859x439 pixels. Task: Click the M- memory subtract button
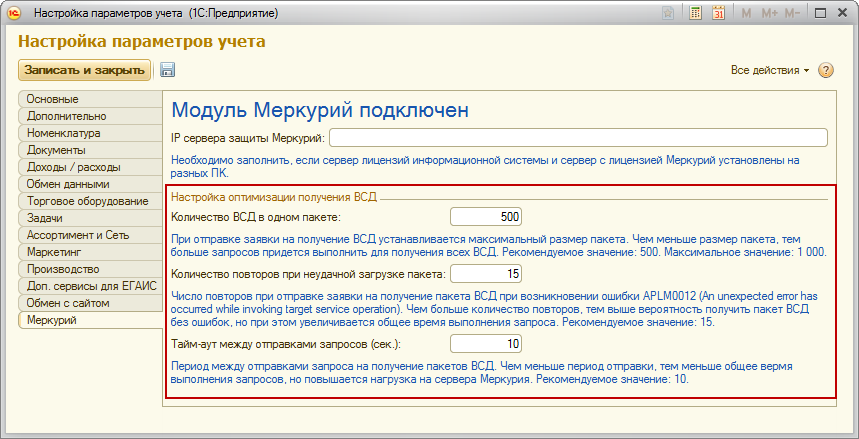click(792, 14)
